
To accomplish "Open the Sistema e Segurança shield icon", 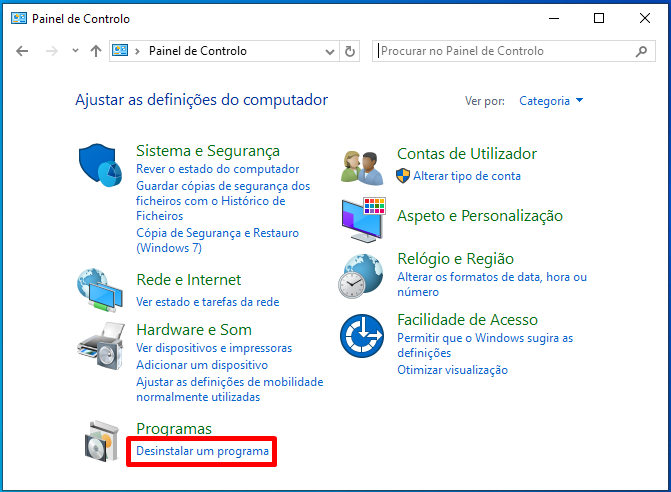I will [100, 165].
